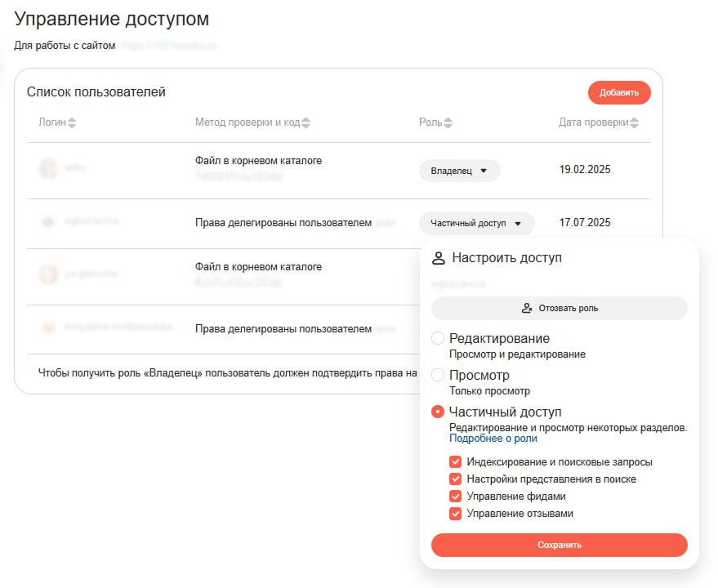Sort by Метод проверки и код arrows

coord(305,123)
